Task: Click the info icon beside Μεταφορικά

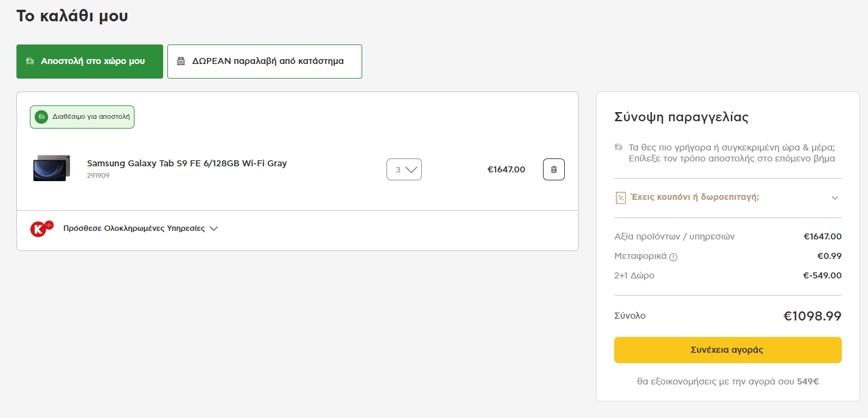Action: coord(673,257)
